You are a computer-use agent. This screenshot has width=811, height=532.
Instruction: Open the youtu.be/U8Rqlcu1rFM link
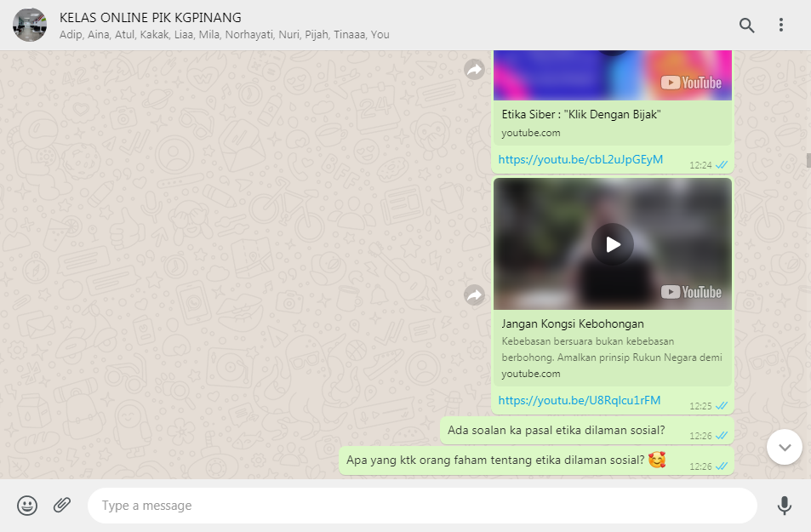579,400
